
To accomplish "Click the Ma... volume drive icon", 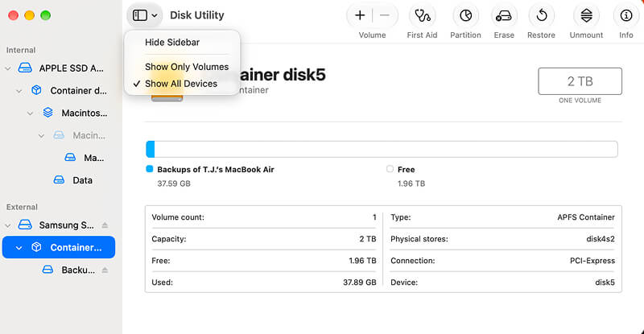I will (x=70, y=158).
